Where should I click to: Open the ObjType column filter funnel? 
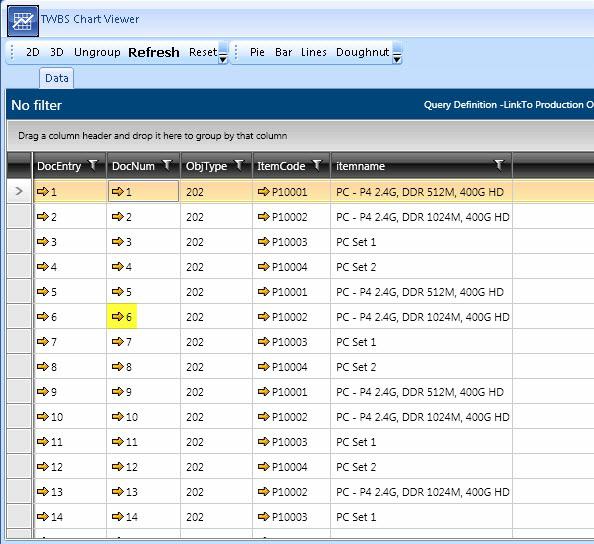(239, 165)
